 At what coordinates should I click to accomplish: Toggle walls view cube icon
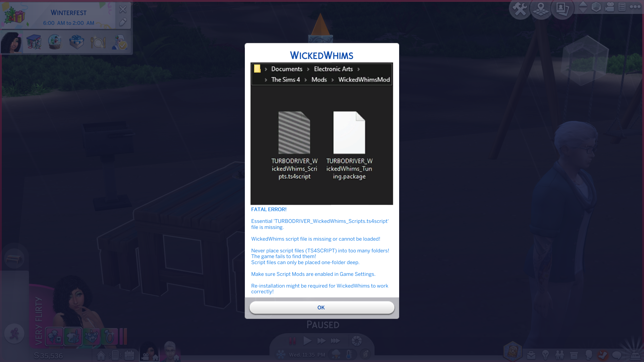click(596, 7)
